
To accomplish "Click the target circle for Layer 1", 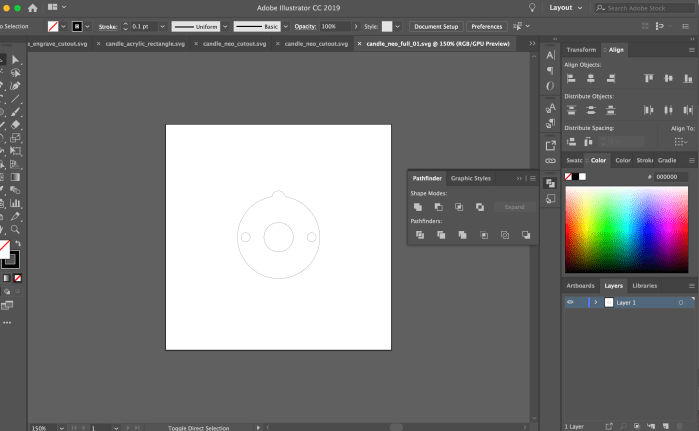I will 680,302.
